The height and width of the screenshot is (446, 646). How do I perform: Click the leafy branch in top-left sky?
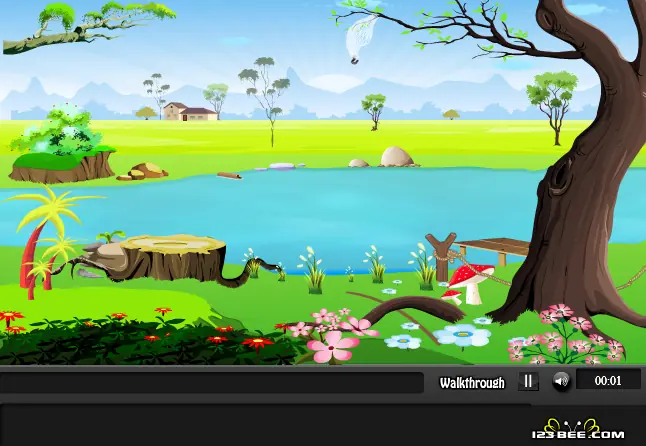tap(87, 27)
